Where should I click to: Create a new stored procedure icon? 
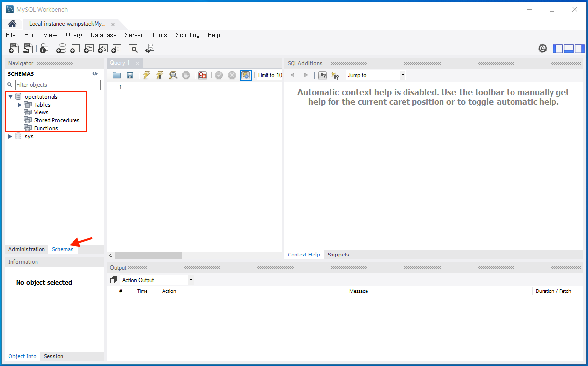[x=103, y=48]
